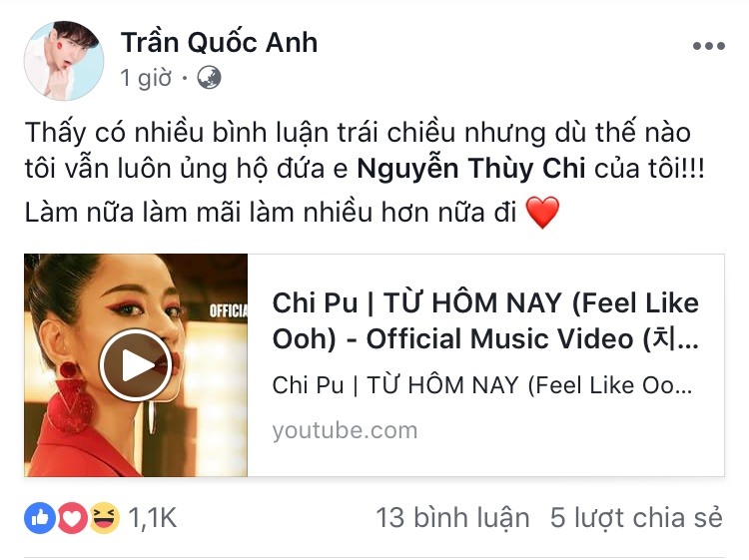Click the youtube.com source label
The image size is (749, 560).
345,430
